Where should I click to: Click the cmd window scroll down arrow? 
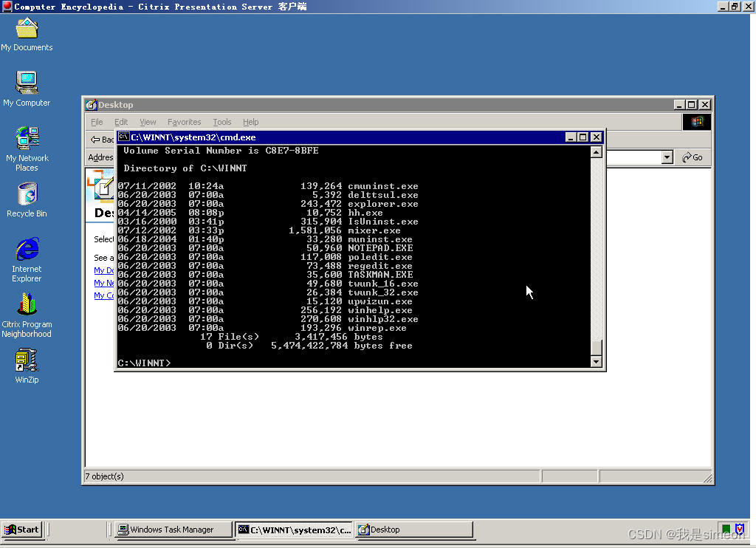tap(597, 361)
